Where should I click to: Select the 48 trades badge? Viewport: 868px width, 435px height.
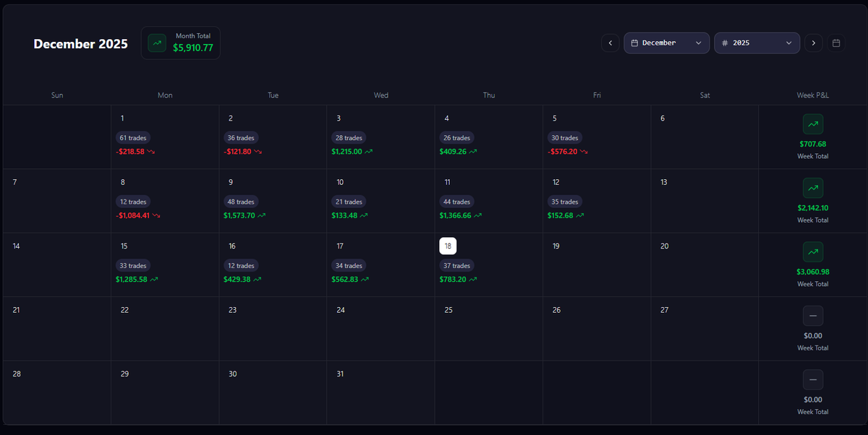coord(241,202)
